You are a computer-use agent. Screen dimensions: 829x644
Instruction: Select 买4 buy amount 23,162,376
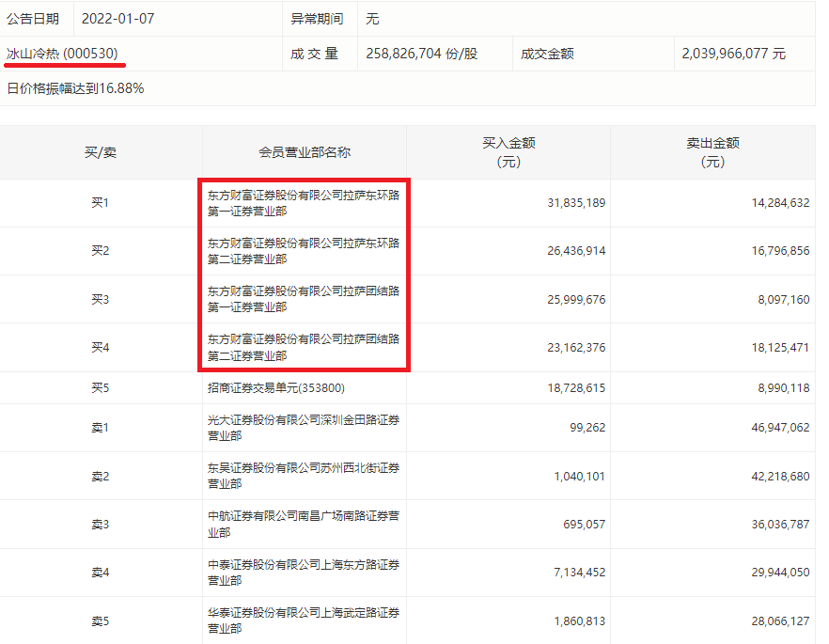coord(576,347)
